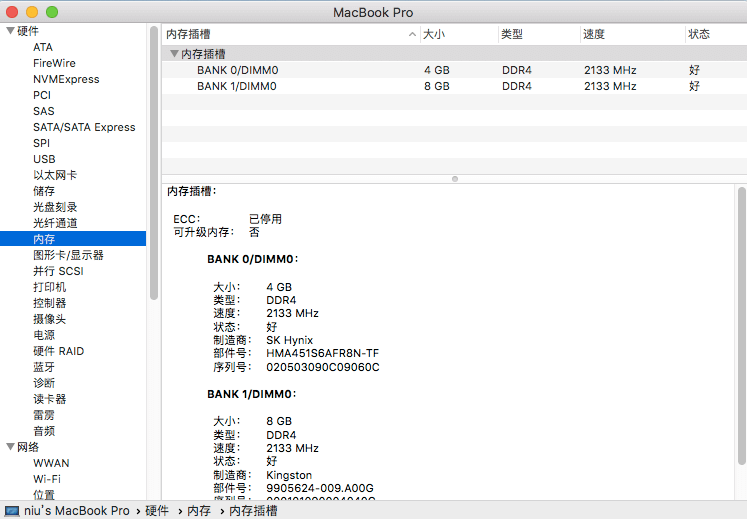The height and width of the screenshot is (519, 747).
Task: Click the green zoom window button
Action: click(x=51, y=12)
